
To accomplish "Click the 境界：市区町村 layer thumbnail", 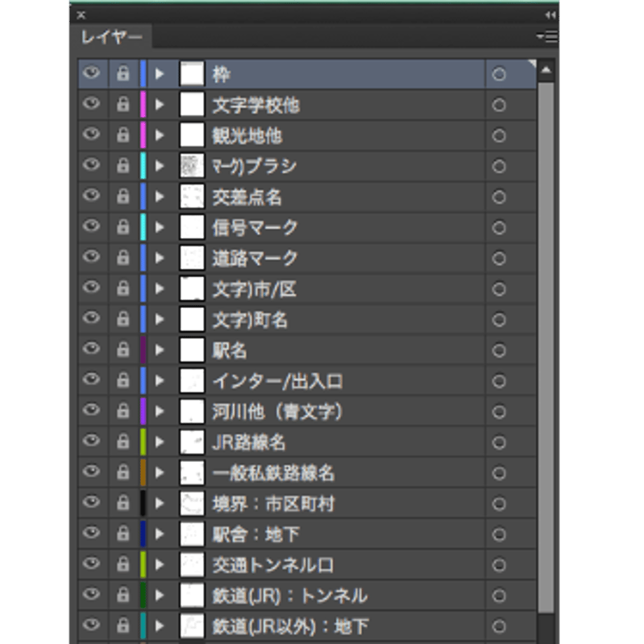I will (192, 503).
